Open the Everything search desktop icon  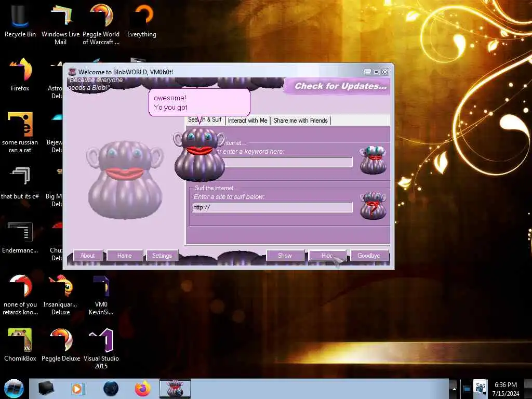coord(142,20)
